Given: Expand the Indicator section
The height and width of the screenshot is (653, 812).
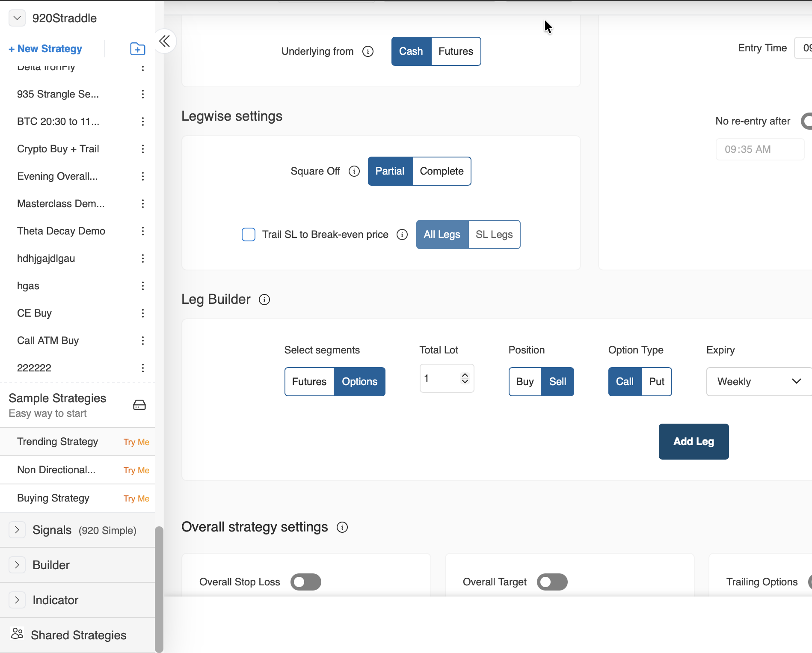Looking at the screenshot, I should [x=17, y=600].
